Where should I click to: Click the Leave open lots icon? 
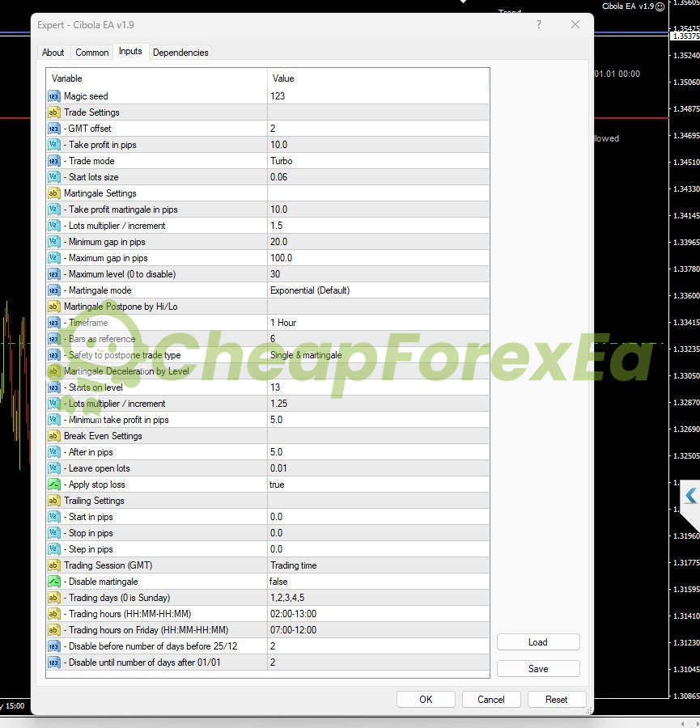54,468
